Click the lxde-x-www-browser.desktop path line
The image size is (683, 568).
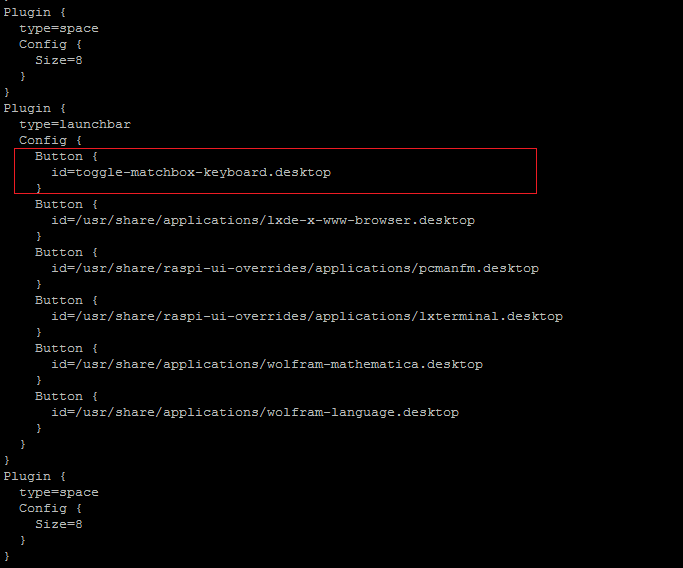[262, 220]
